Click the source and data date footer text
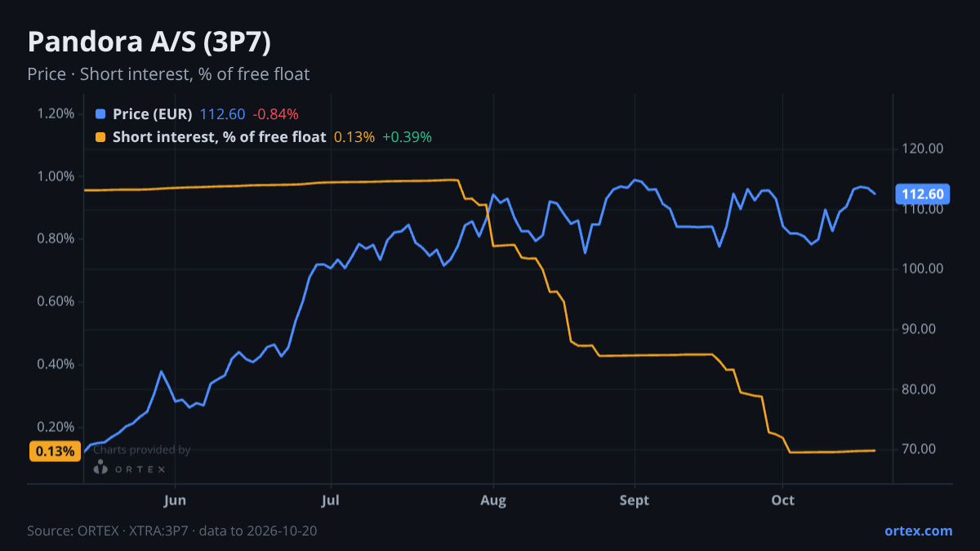980x551 pixels. pyautogui.click(x=171, y=531)
